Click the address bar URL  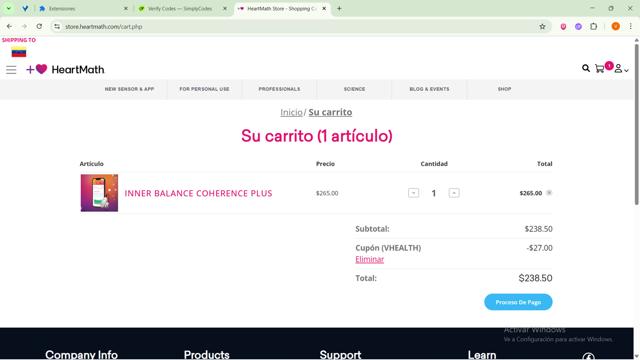pyautogui.click(x=104, y=27)
